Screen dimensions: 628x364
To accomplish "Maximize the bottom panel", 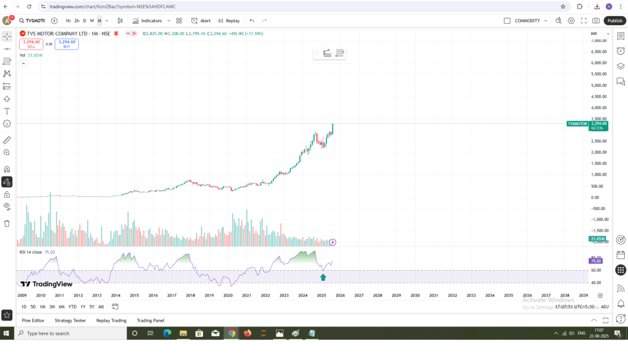I will click(x=605, y=320).
